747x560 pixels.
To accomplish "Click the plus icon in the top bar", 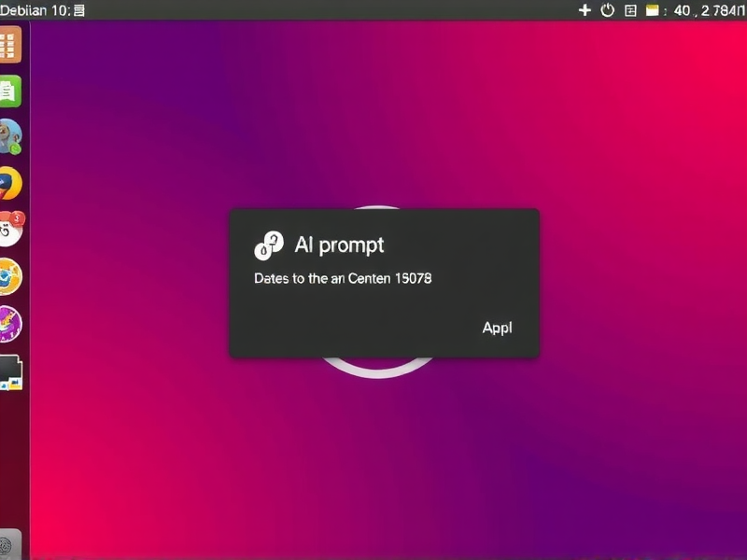I will (585, 10).
